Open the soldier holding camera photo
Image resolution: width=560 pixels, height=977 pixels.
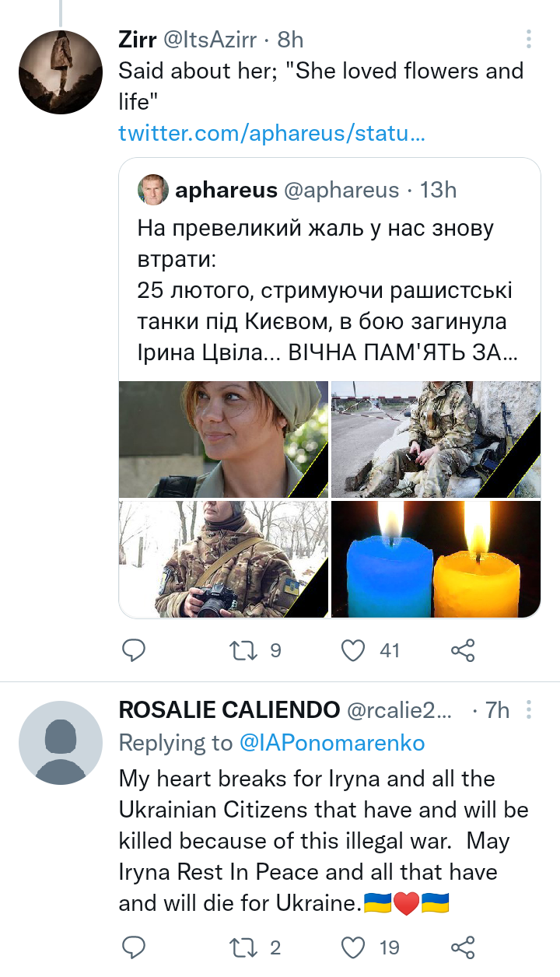point(224,559)
